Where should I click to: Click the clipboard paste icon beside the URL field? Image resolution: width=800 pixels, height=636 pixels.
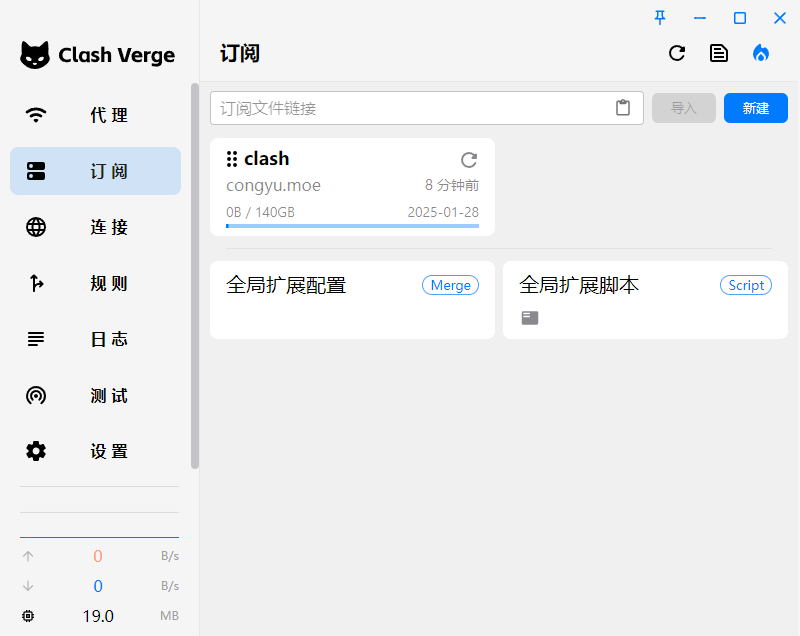623,107
